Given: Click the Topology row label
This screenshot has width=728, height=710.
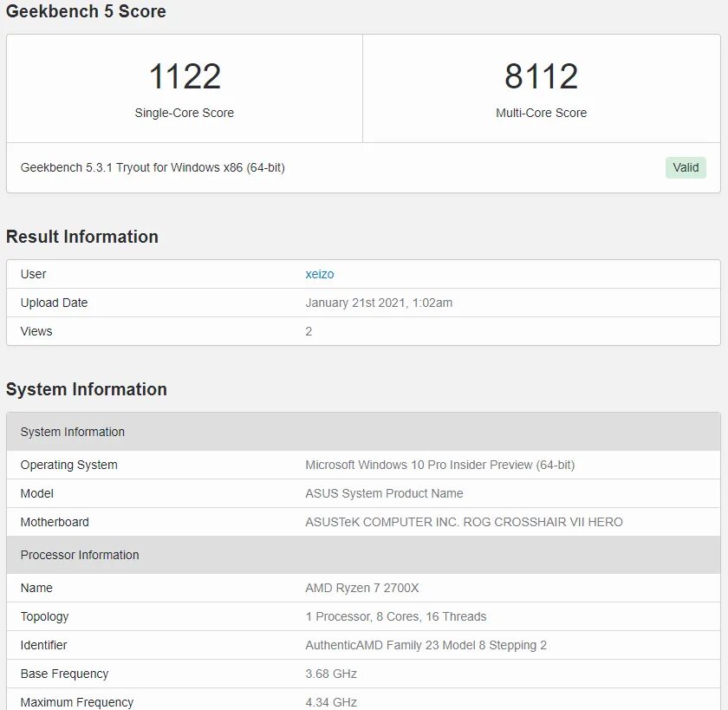Looking at the screenshot, I should coord(44,616).
